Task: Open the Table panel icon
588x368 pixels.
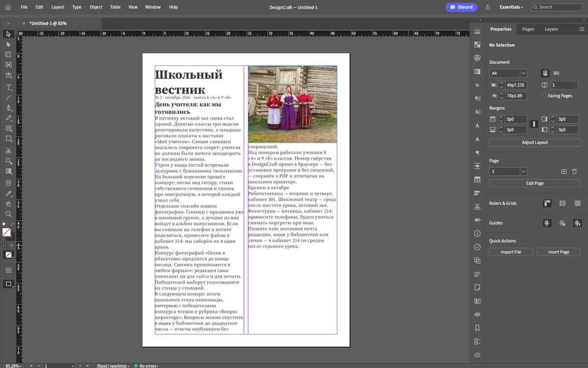Action: click(477, 180)
